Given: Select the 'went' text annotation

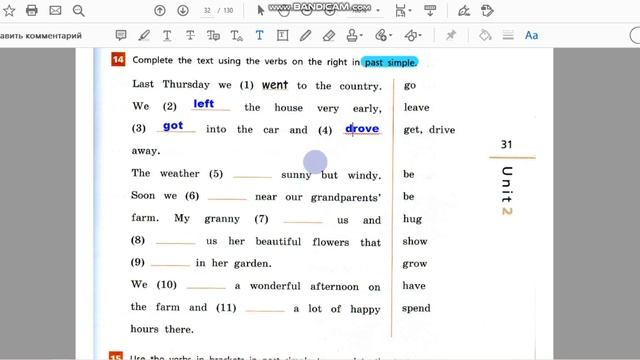Looking at the screenshot, I should [275, 85].
